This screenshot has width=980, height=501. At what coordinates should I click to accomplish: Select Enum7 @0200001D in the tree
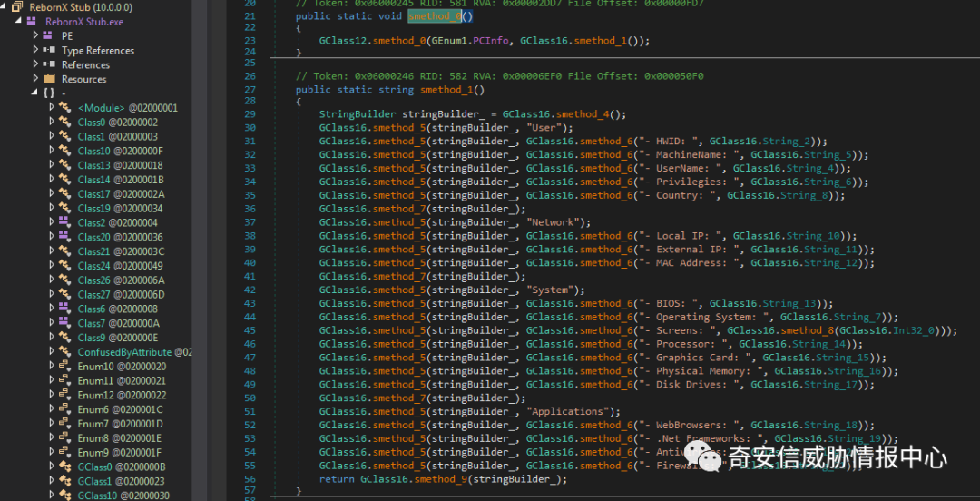click(x=120, y=424)
